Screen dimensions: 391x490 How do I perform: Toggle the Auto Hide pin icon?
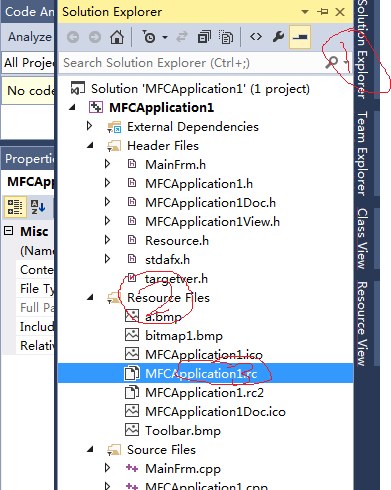click(322, 12)
